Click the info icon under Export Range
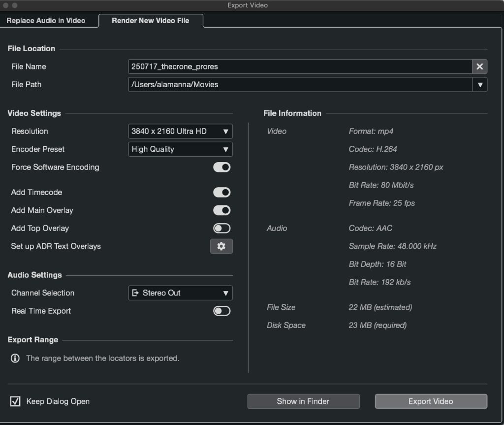Image resolution: width=504 pixels, height=425 pixels. (15, 358)
